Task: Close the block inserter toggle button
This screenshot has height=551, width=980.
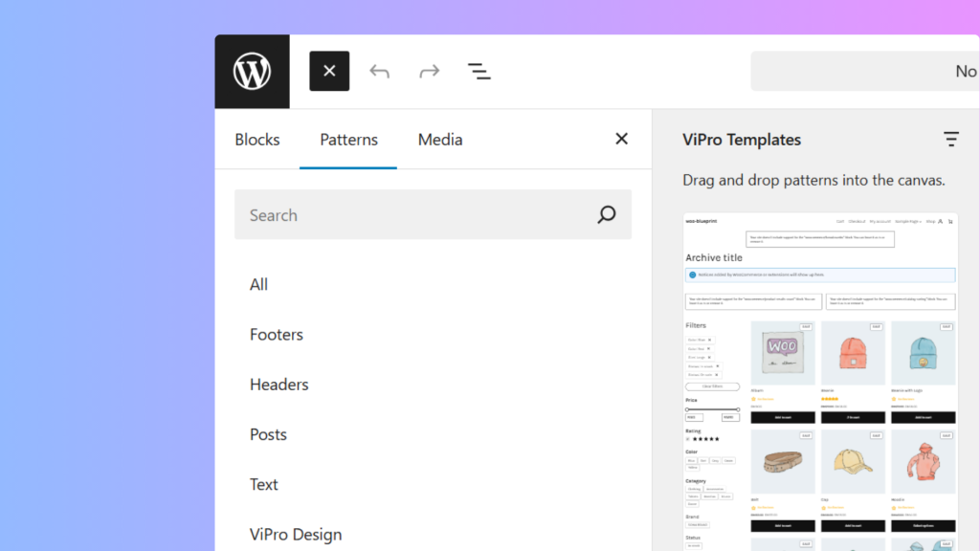Action: (x=329, y=72)
